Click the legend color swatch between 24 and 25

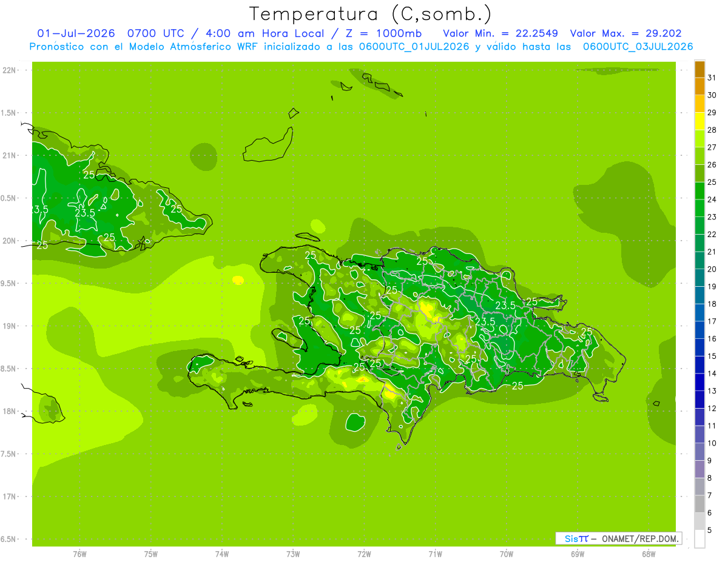point(699,191)
